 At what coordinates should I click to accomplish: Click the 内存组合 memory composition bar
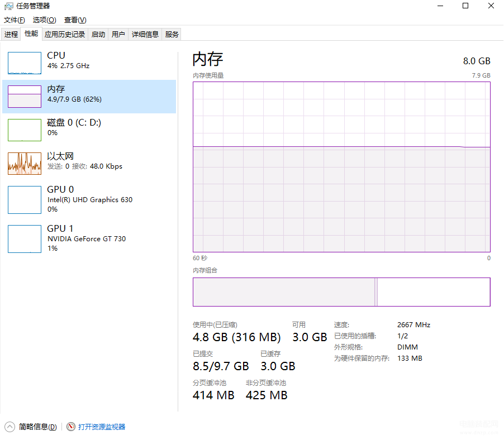click(x=341, y=292)
